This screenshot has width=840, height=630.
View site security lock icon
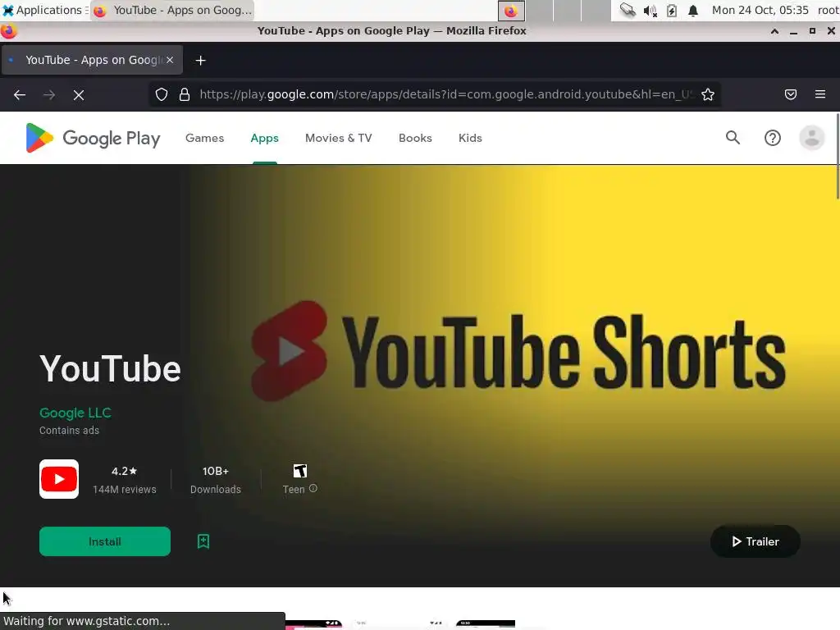185,95
